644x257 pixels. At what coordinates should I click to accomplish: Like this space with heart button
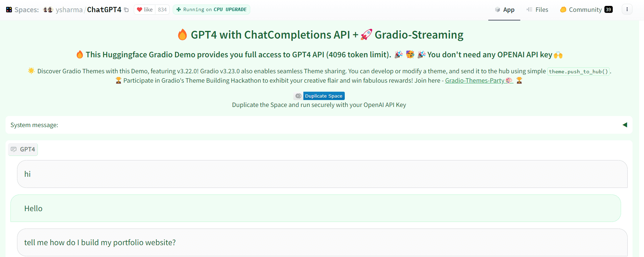(x=145, y=10)
